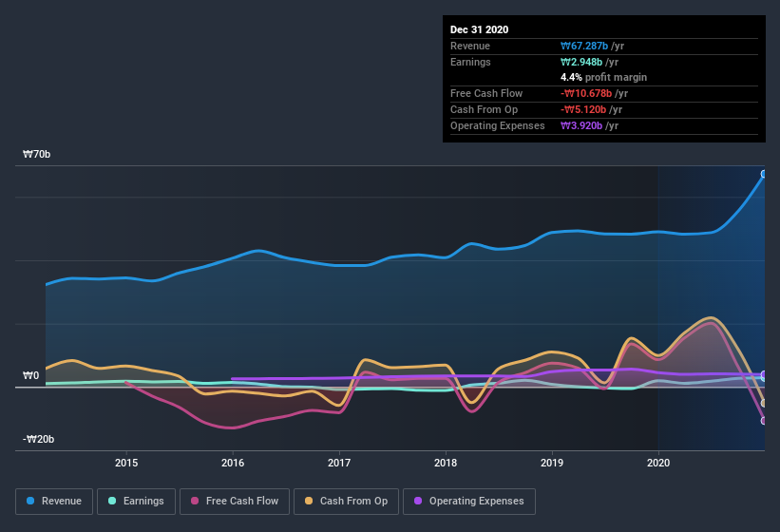Toggle the Revenue legend button

(x=54, y=502)
